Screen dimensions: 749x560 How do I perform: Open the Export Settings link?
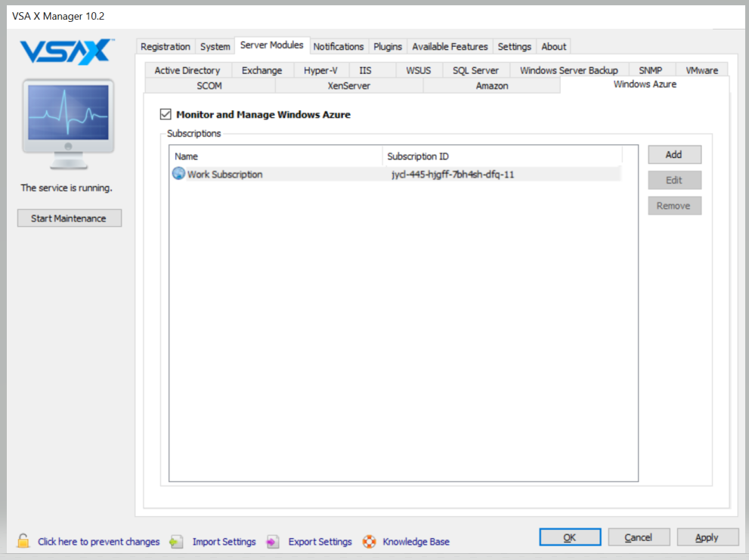(x=320, y=541)
